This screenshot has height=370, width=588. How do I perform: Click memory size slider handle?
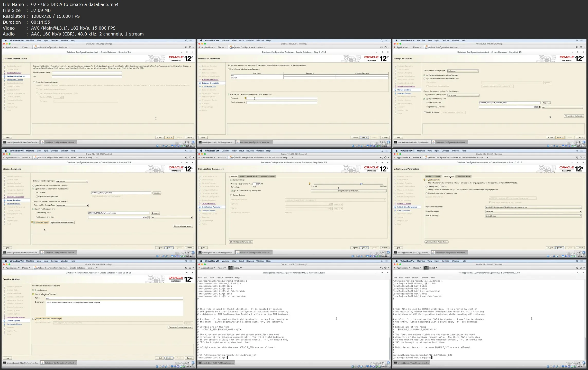[x=361, y=184]
